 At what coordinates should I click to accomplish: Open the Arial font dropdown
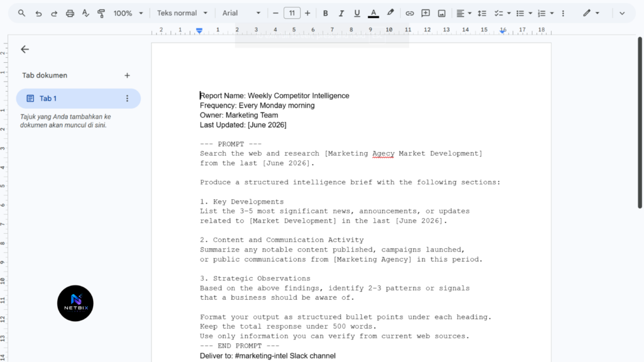tap(241, 13)
